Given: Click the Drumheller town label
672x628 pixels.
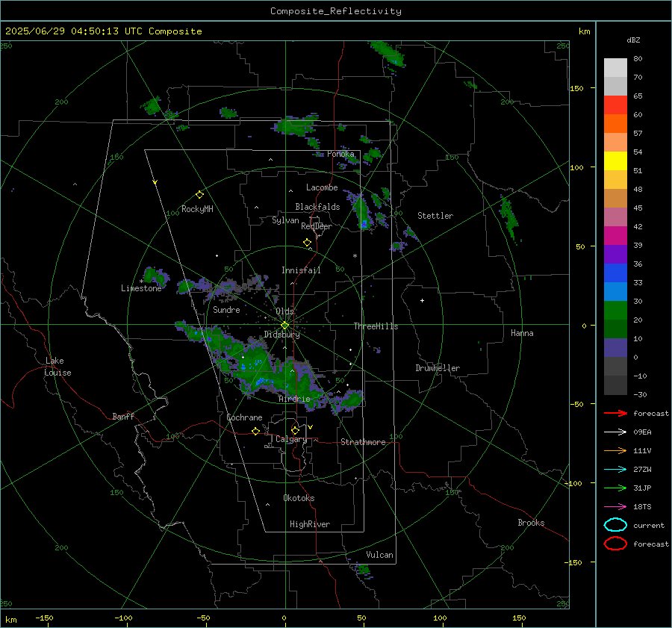Looking at the screenshot, I should [x=438, y=368].
